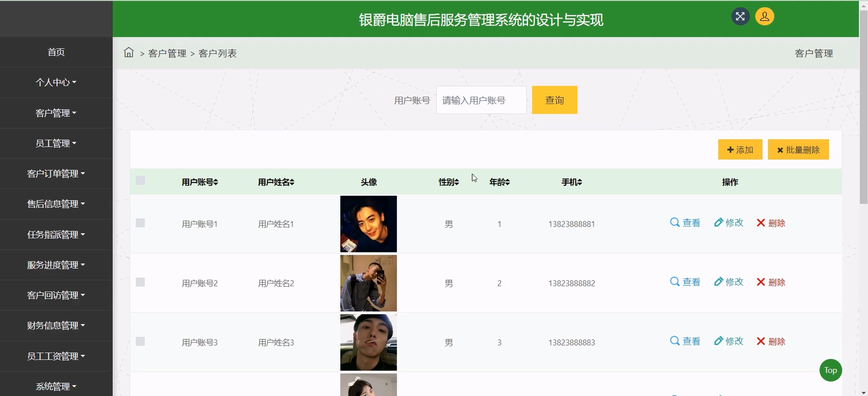The width and height of the screenshot is (868, 396).
Task: Sort by 用户账号 column arrows
Action: click(216, 182)
